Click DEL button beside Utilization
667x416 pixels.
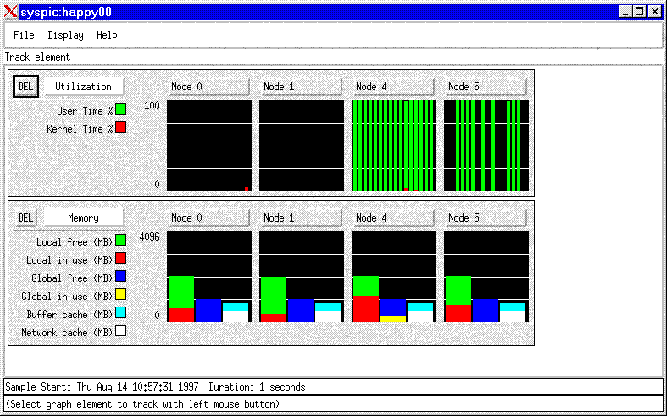(25, 86)
